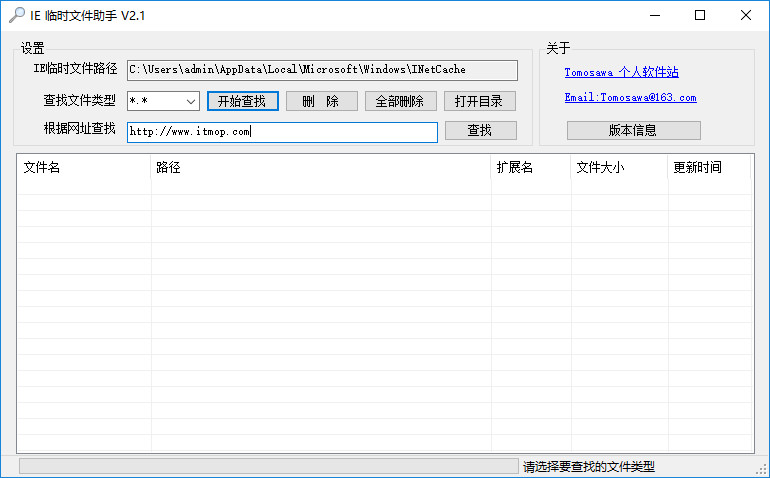770x478 pixels.
Task: Click the magnifier app icon in title bar
Action: pos(17,15)
